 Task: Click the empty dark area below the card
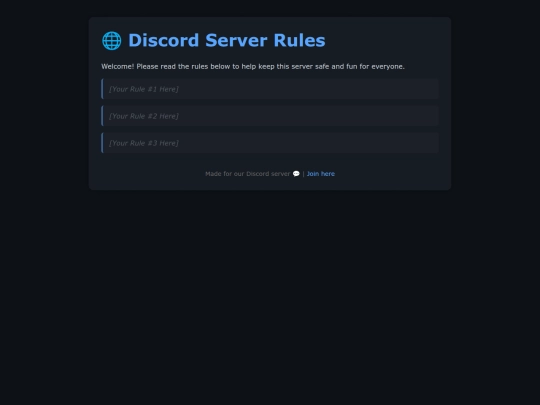270,296
